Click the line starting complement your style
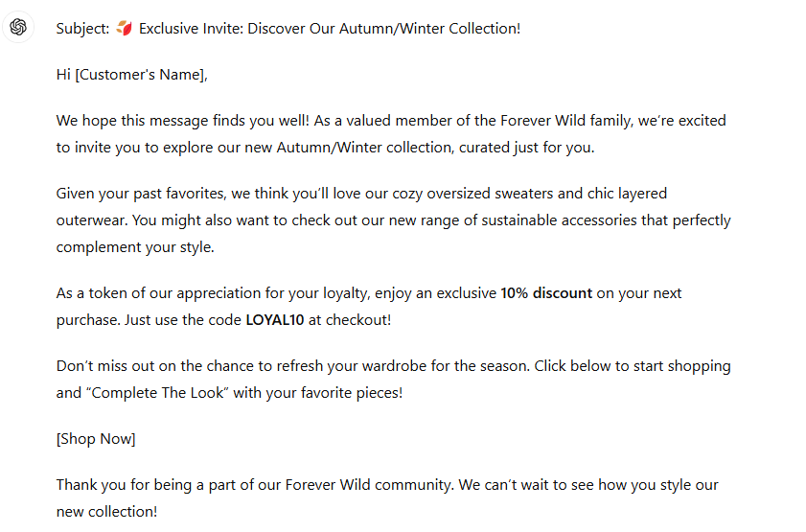Screen dimensions: 806x532 [135, 247]
